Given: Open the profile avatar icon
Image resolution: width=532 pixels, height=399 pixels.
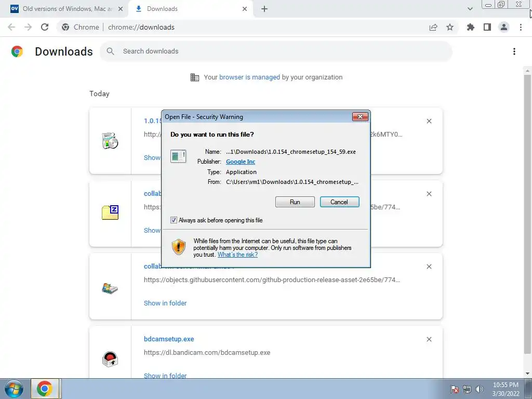Looking at the screenshot, I should [x=504, y=27].
